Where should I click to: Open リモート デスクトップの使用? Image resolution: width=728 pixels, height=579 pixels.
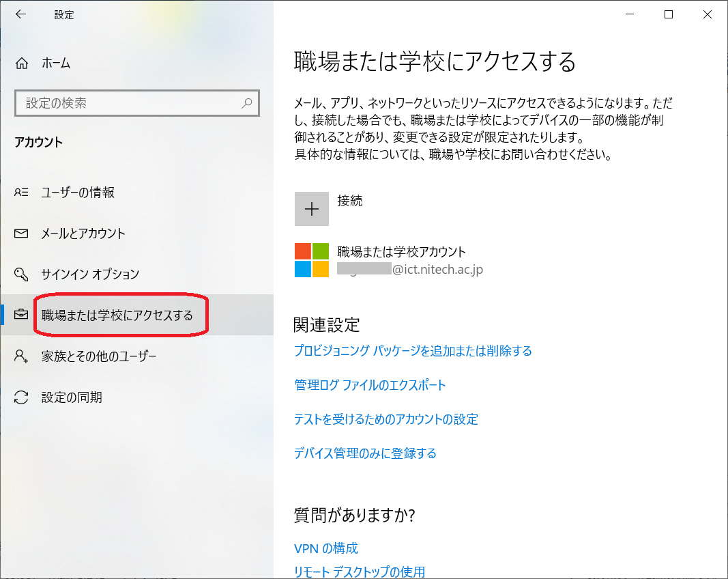pyautogui.click(x=360, y=571)
